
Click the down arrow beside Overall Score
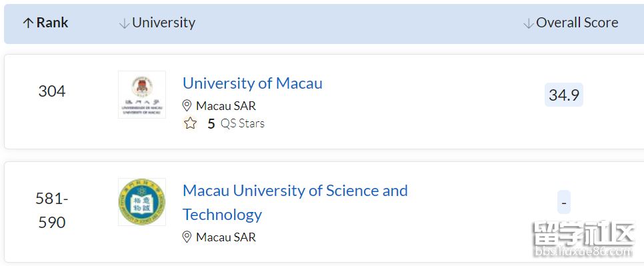coord(528,23)
